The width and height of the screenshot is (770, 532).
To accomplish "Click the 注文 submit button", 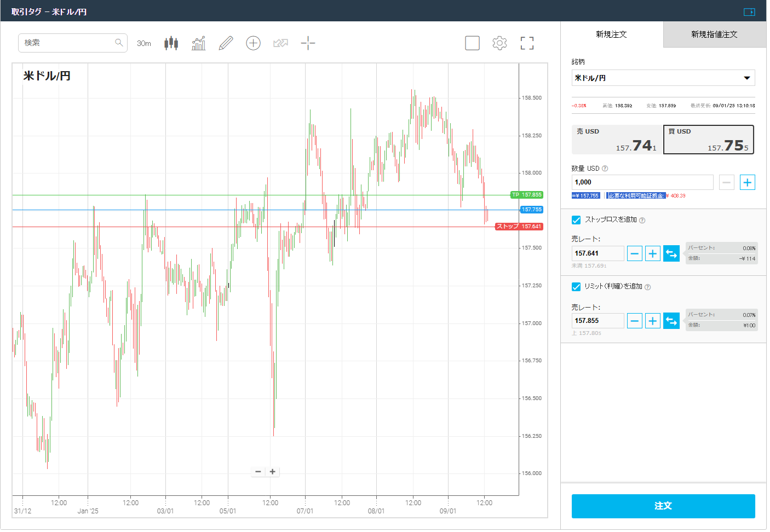I will 663,506.
